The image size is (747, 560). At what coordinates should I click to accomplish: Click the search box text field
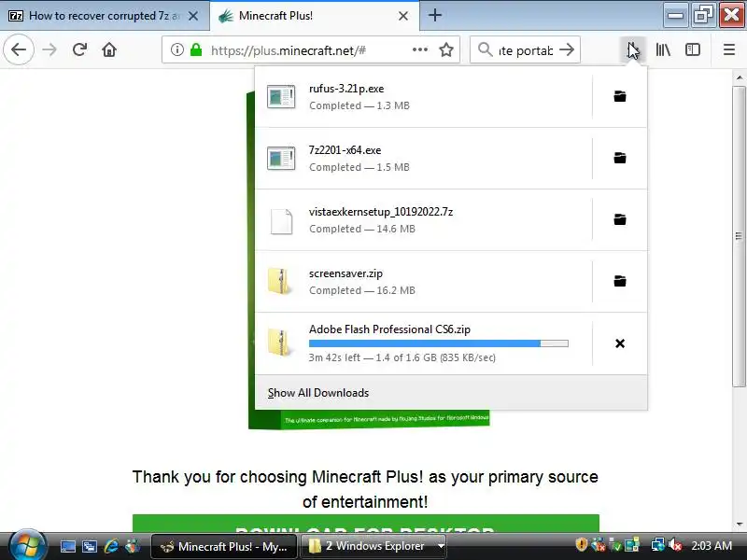click(x=526, y=50)
